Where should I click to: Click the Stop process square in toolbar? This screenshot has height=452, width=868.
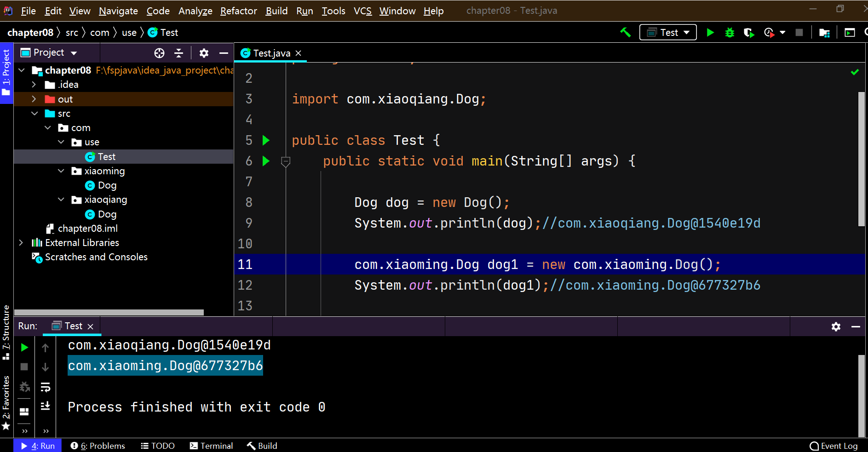pyautogui.click(x=799, y=33)
